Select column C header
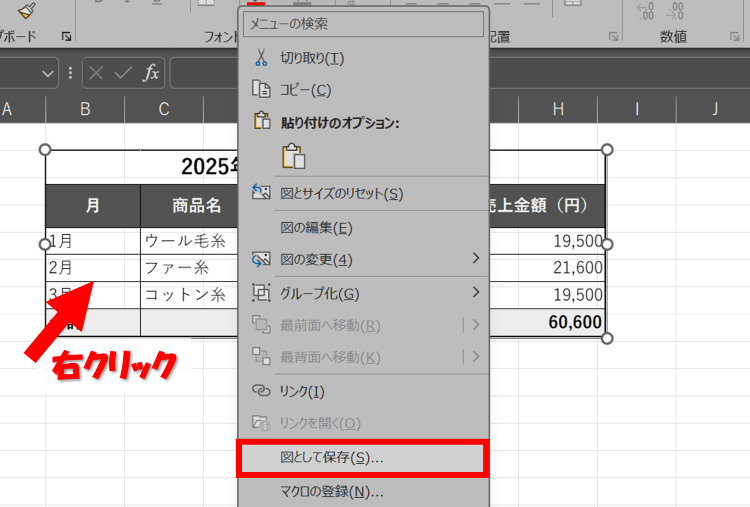This screenshot has height=507, width=750. click(x=164, y=109)
